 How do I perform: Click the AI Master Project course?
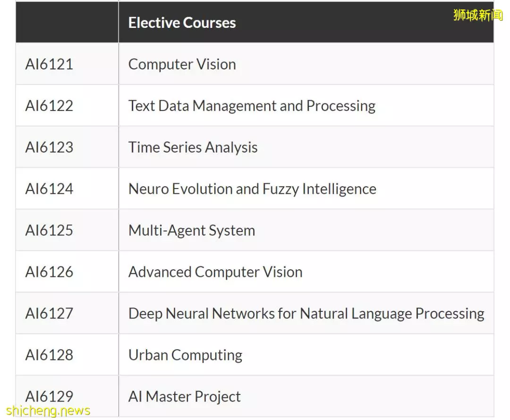[184, 396]
